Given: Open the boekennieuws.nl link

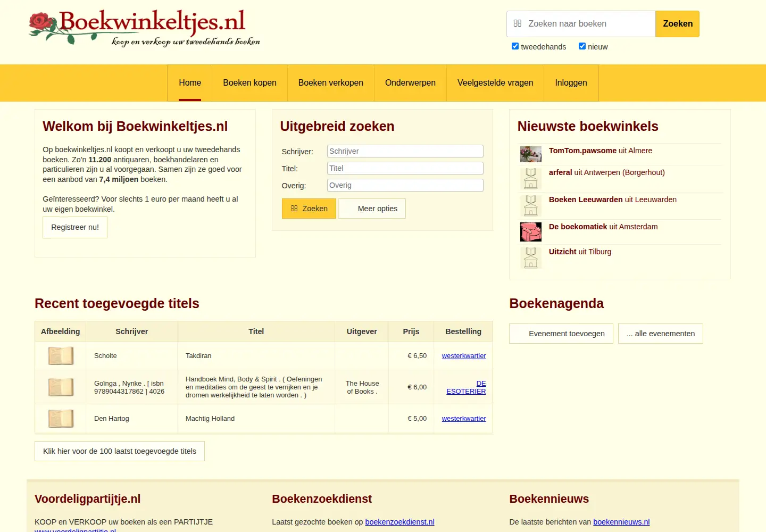Looking at the screenshot, I should [621, 522].
